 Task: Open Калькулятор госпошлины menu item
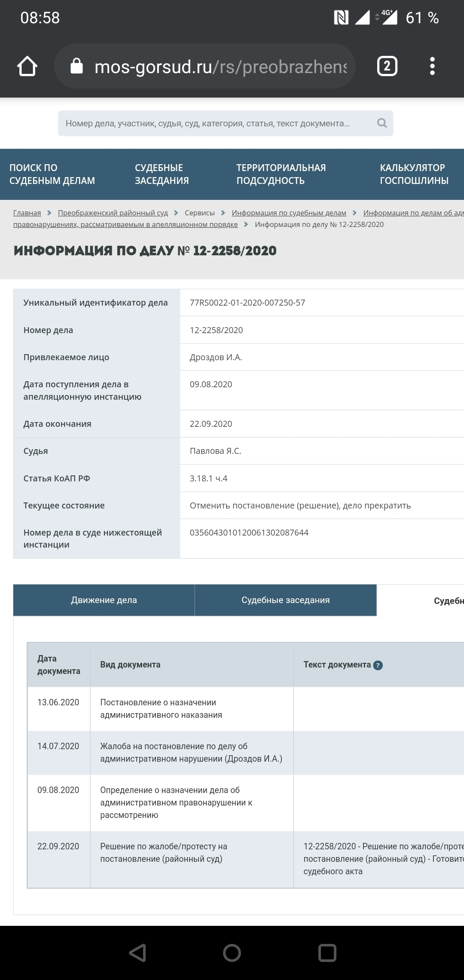[414, 174]
